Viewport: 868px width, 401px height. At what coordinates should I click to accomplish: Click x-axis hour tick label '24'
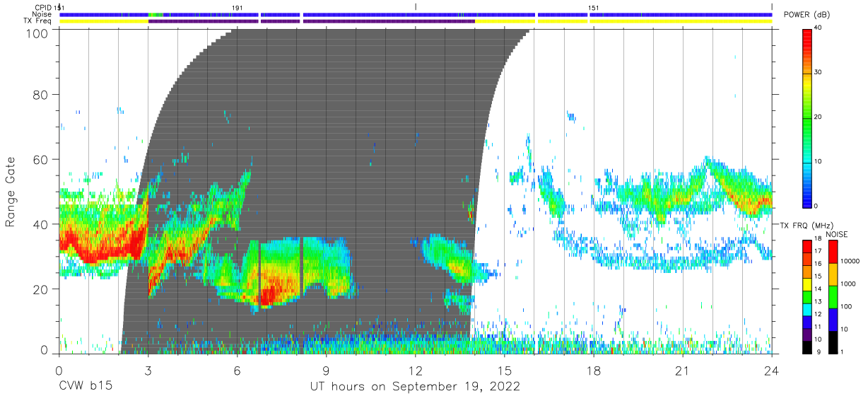coord(772,370)
